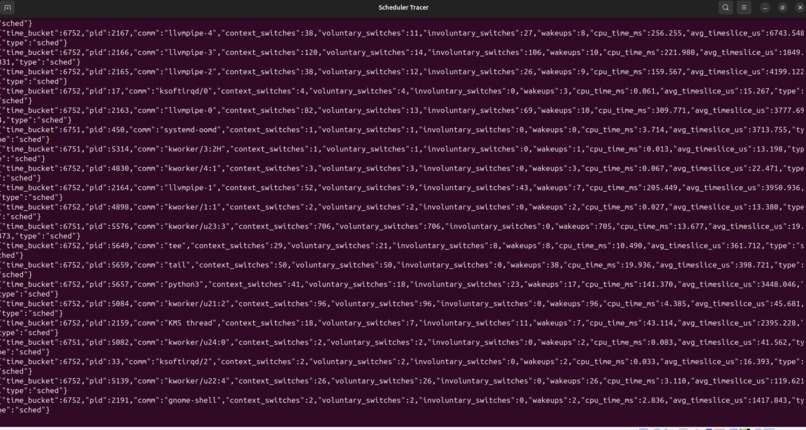Click the "kworker/1:1" process name
806x430 pixels.
click(x=192, y=207)
